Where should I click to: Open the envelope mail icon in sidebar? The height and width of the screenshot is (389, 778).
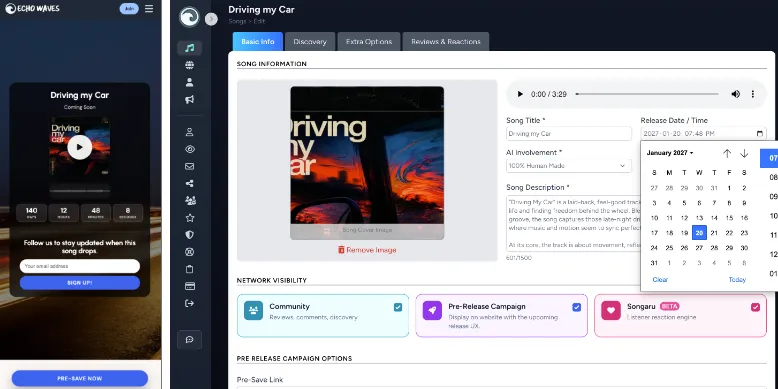point(189,166)
